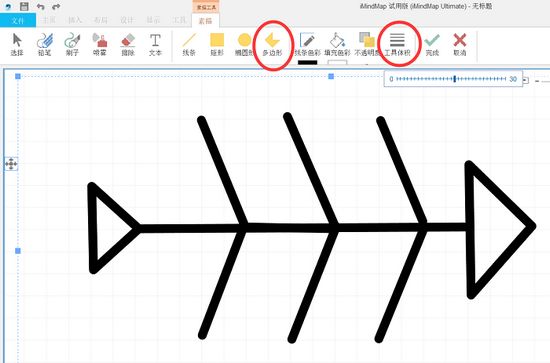Choose the 文本 text tool
The height and width of the screenshot is (363, 550).
[155, 44]
